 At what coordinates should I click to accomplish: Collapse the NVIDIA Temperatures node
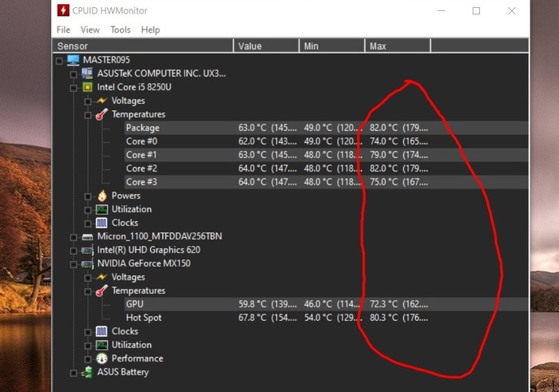(88, 291)
